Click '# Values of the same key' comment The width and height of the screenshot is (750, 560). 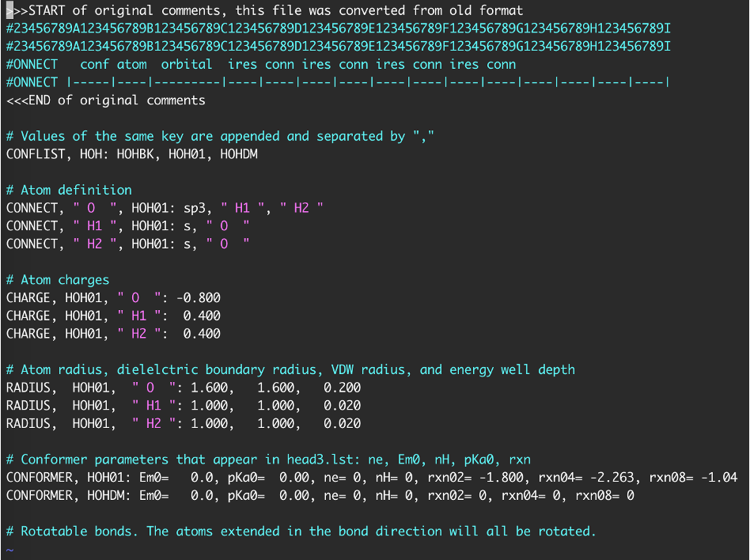pos(220,136)
